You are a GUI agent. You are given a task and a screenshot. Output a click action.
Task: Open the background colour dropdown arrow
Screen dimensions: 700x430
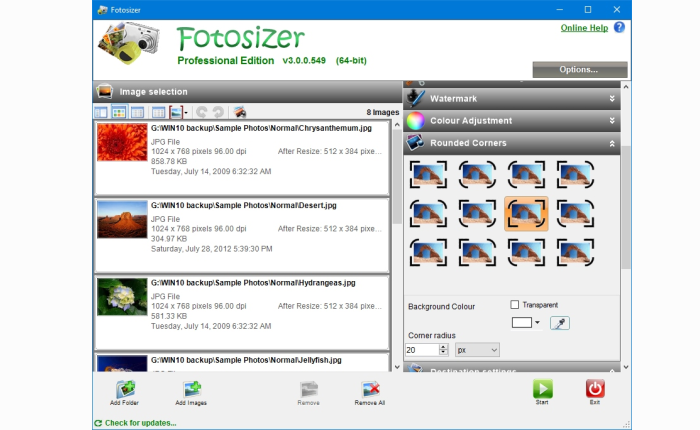point(537,322)
